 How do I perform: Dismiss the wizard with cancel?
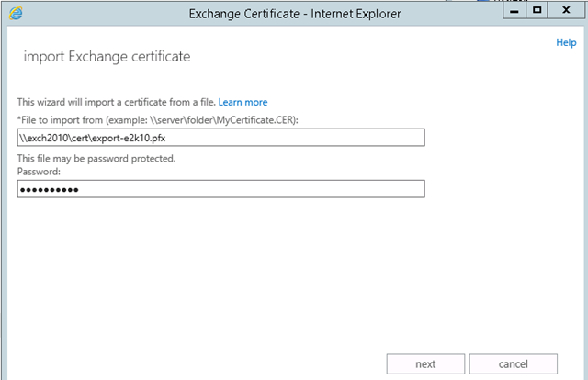(513, 363)
